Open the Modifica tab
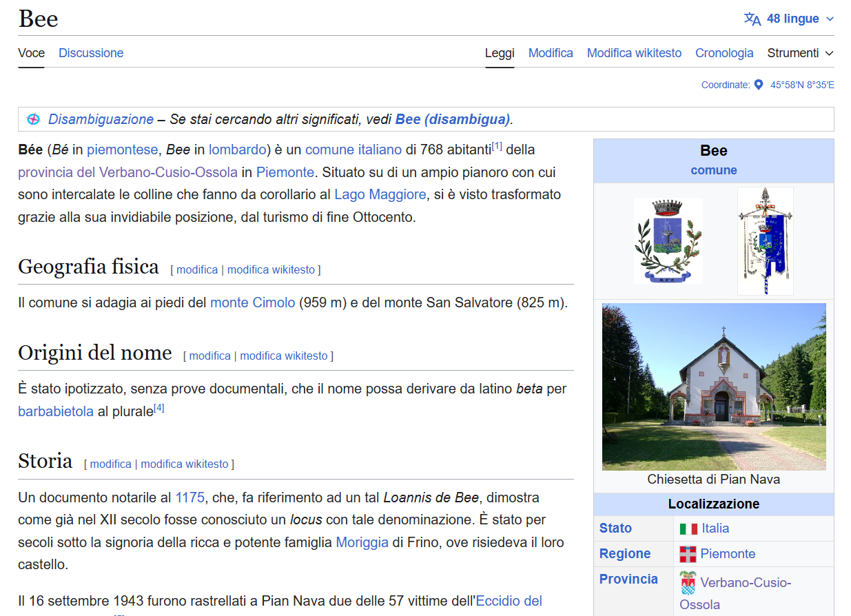 pyautogui.click(x=551, y=53)
